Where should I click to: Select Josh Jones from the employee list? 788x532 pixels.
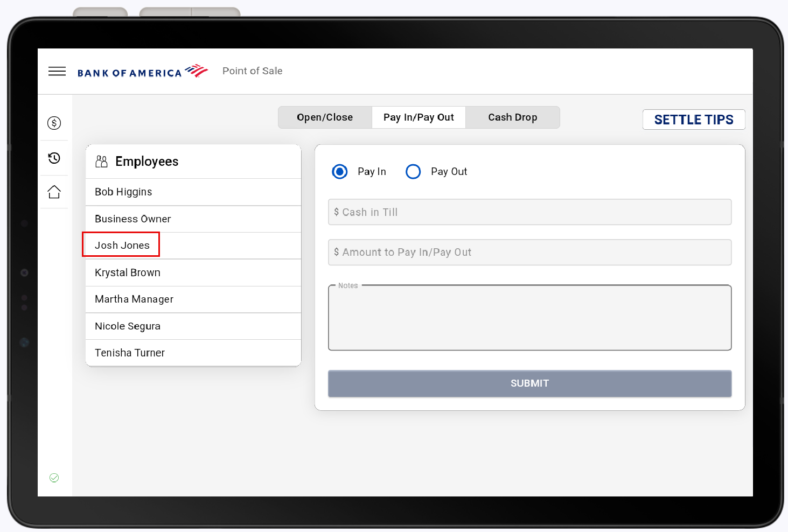[121, 245]
